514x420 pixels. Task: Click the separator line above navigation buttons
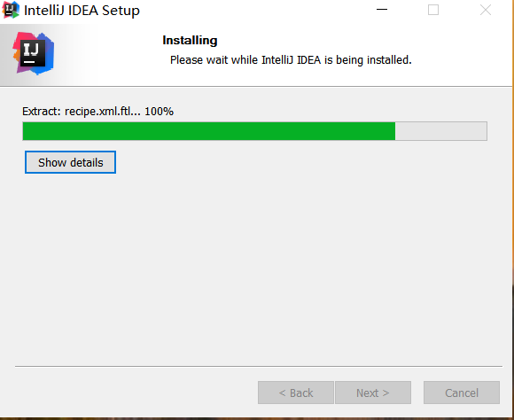259,366
